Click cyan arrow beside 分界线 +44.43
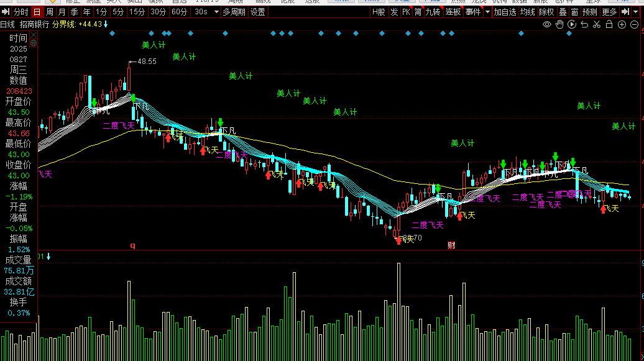This screenshot has height=361, width=644. coord(106,25)
